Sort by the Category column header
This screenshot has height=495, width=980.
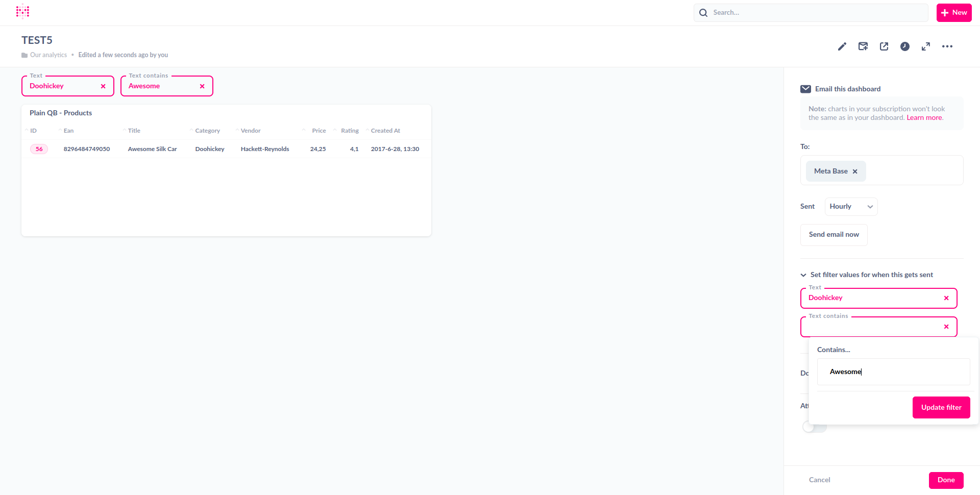(207, 131)
